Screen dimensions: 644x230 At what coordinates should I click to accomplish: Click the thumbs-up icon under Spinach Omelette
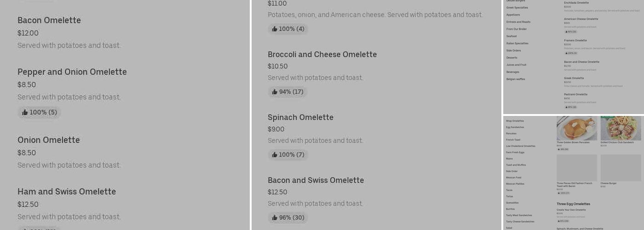275,155
